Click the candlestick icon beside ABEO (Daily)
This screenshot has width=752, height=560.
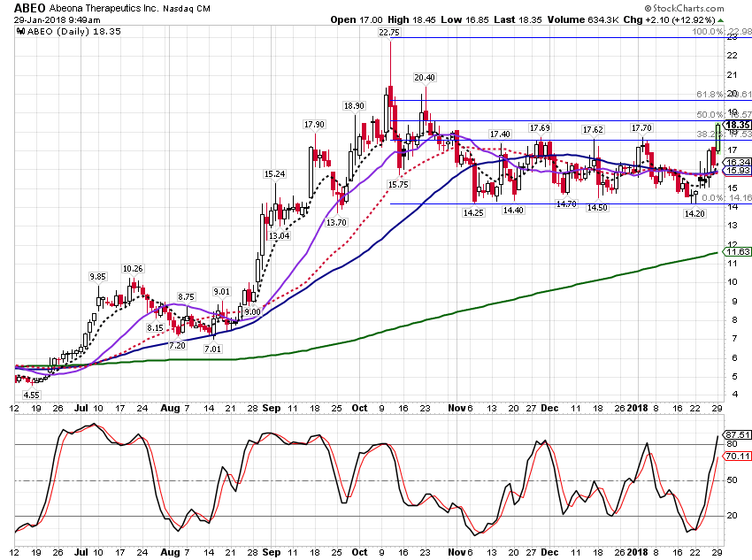(20, 32)
